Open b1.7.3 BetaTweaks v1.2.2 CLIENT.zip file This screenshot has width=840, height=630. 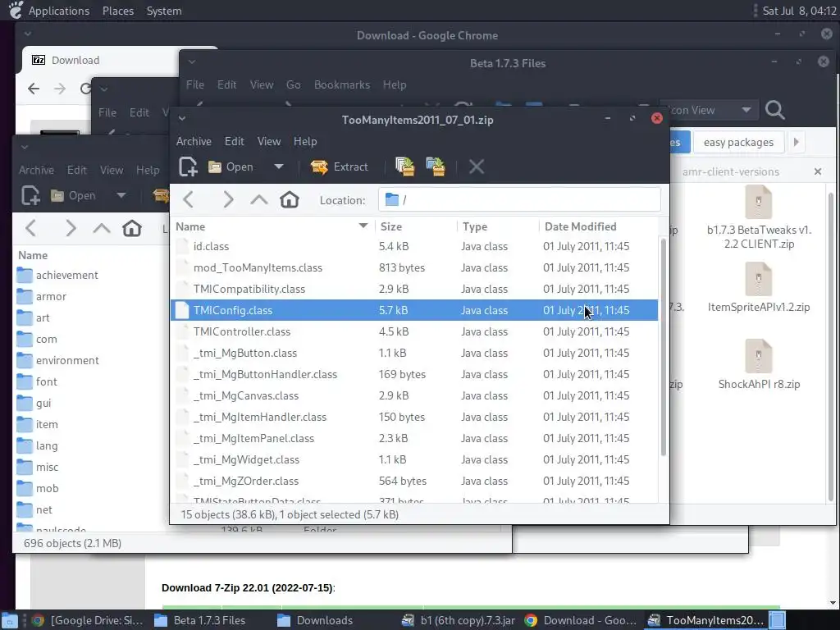(x=759, y=217)
